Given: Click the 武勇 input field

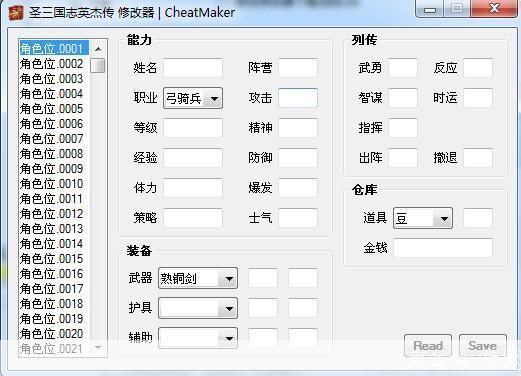Looking at the screenshot, I should (403, 68).
